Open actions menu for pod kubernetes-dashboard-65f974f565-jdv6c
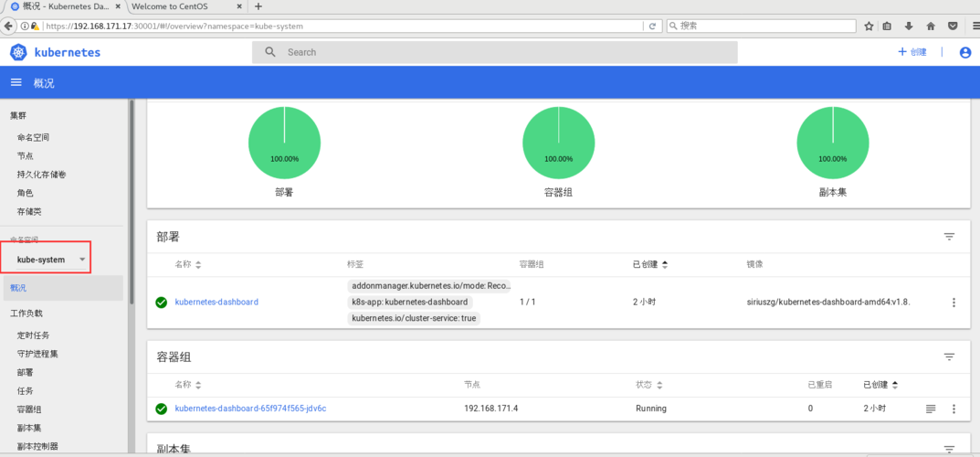This screenshot has width=980, height=457. (x=954, y=409)
